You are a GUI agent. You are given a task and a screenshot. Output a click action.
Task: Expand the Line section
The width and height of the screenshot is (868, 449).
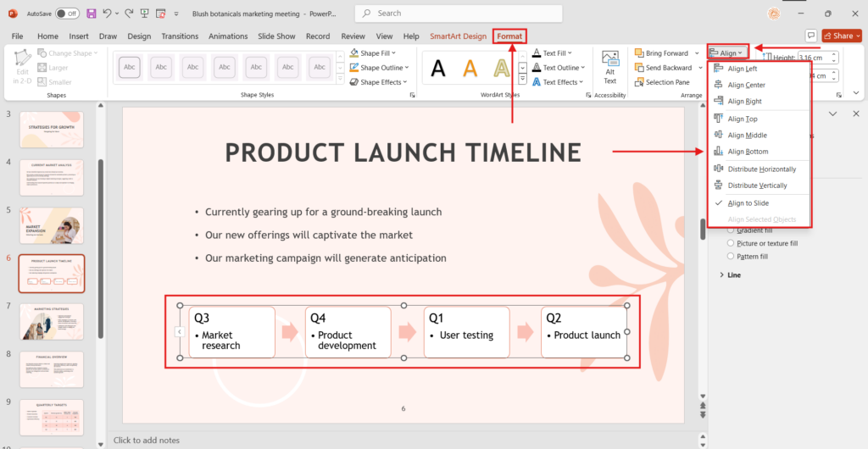tap(722, 275)
